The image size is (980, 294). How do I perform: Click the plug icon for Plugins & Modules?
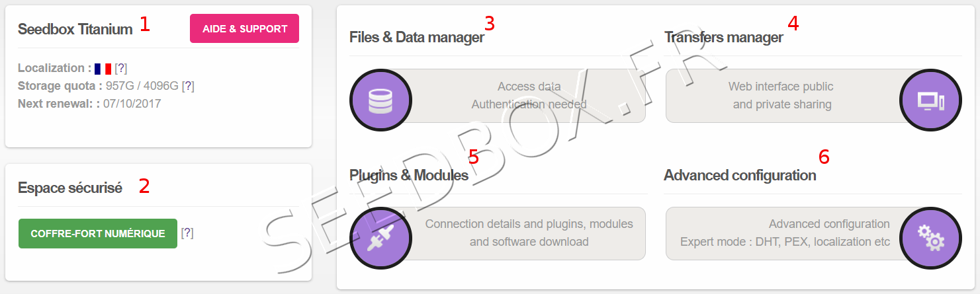(x=380, y=238)
